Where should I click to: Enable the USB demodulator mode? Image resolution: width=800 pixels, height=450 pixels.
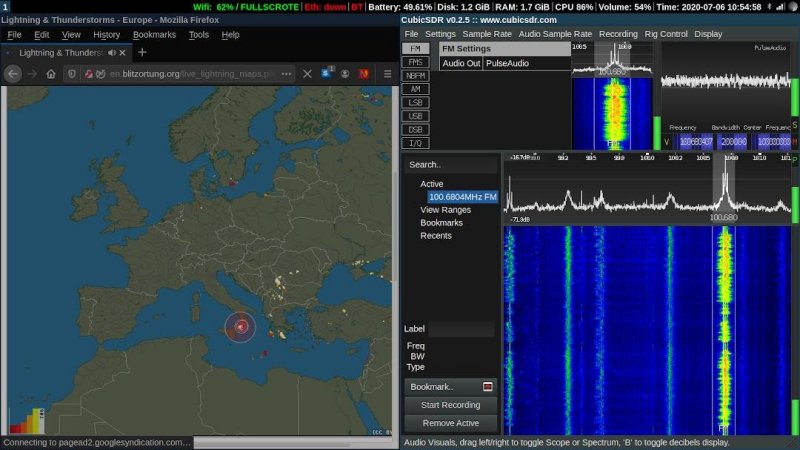[414, 116]
